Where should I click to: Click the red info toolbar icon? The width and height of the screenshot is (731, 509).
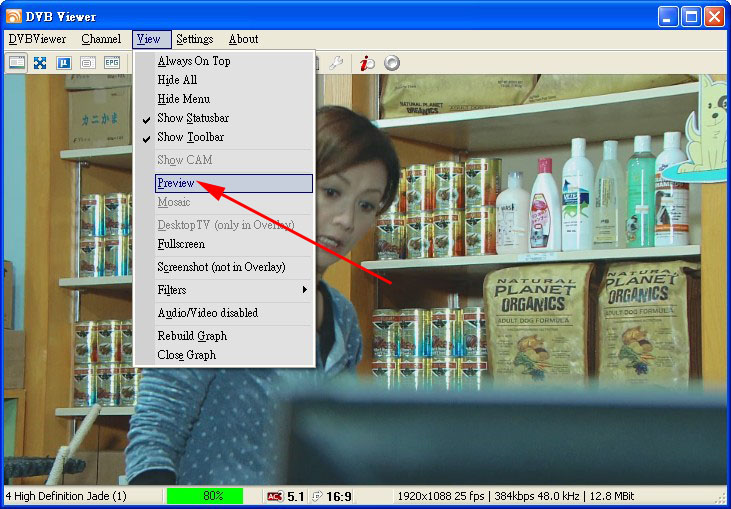(367, 62)
